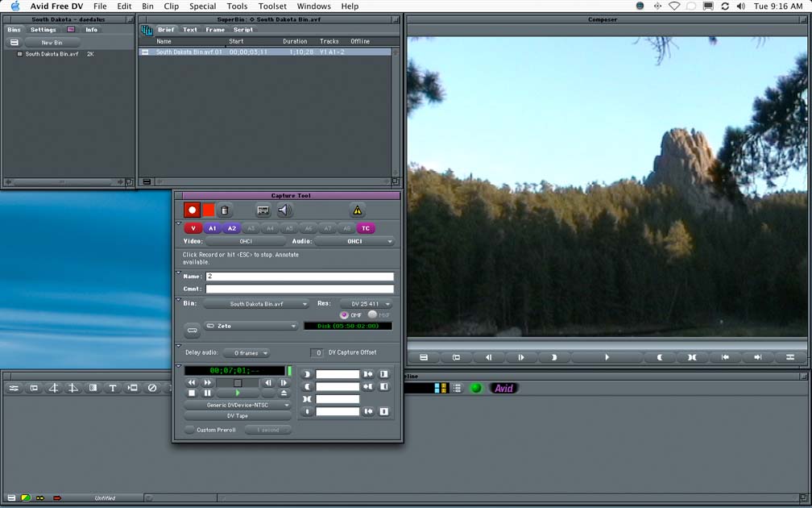This screenshot has width=812, height=508.
Task: Toggle the A1 audio track button
Action: click(x=213, y=228)
